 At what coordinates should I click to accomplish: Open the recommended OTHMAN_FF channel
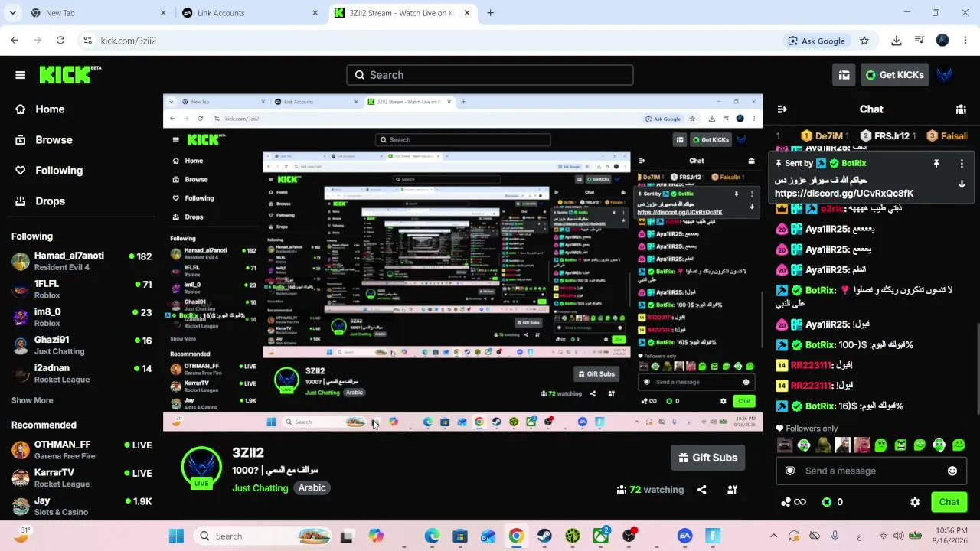click(81, 450)
